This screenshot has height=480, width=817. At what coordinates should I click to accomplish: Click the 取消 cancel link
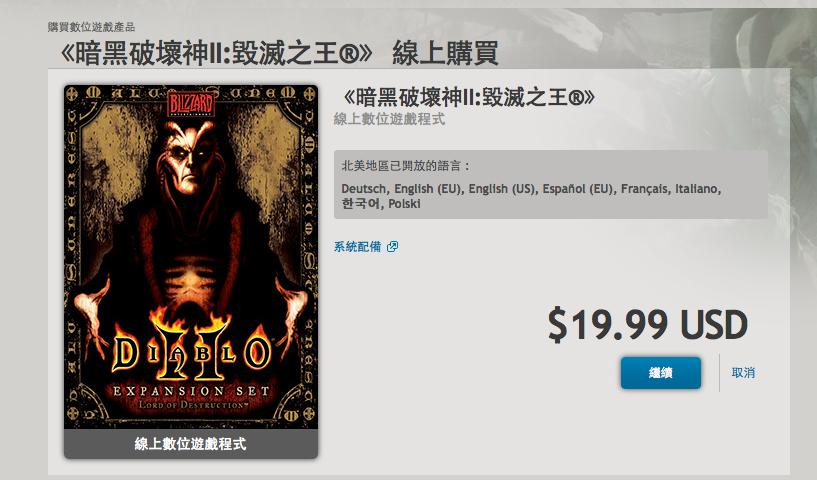tap(743, 373)
